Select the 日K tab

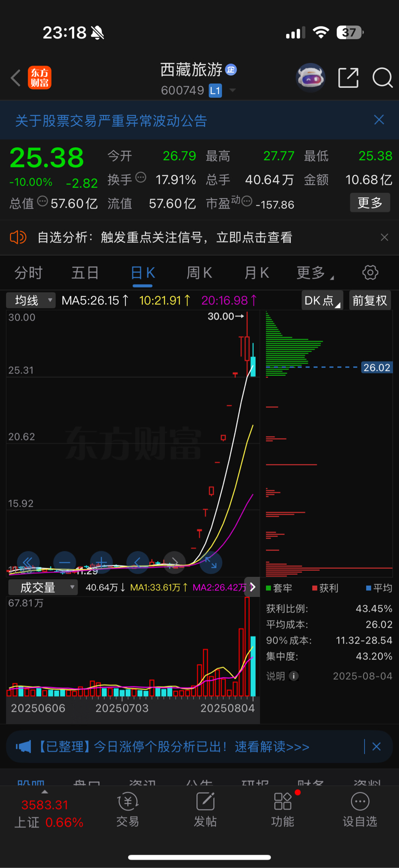coord(142,272)
